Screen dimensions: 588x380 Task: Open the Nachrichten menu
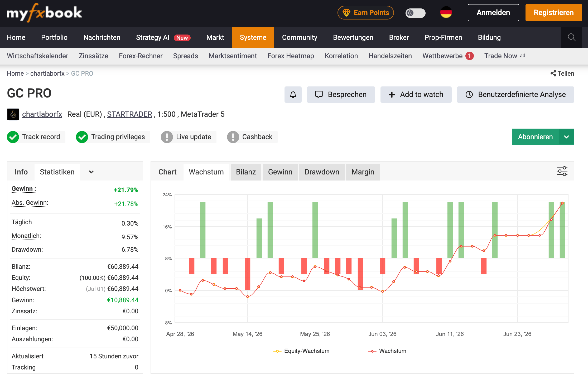click(102, 37)
